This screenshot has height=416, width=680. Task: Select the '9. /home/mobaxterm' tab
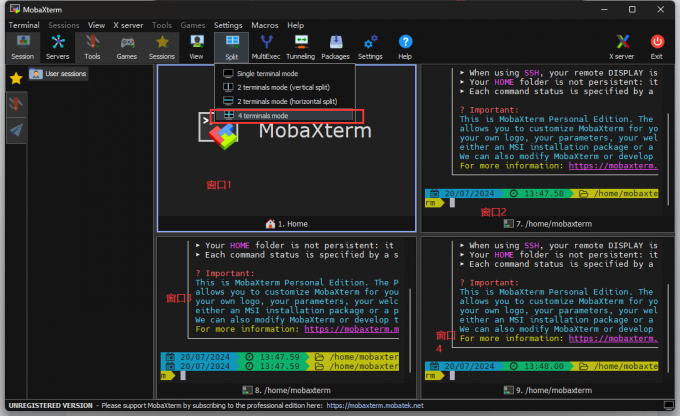coord(548,390)
